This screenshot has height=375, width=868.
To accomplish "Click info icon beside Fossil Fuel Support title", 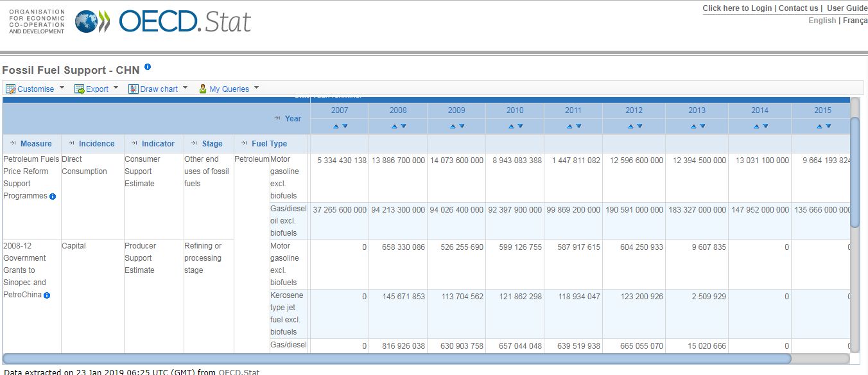I will 148,67.
